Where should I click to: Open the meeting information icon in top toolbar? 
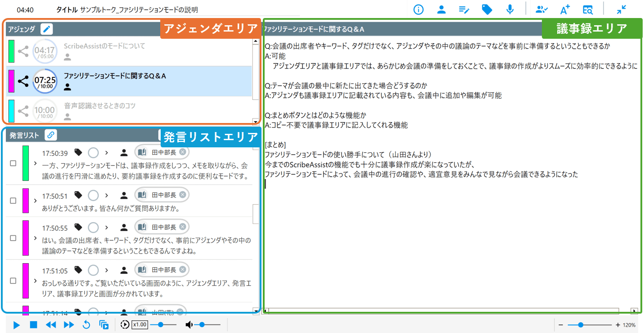[x=419, y=9]
